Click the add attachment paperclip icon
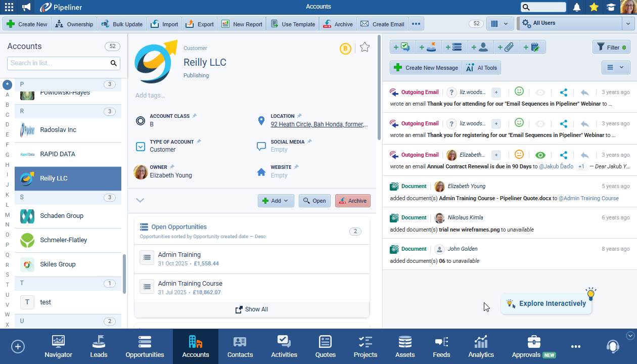 click(x=506, y=47)
